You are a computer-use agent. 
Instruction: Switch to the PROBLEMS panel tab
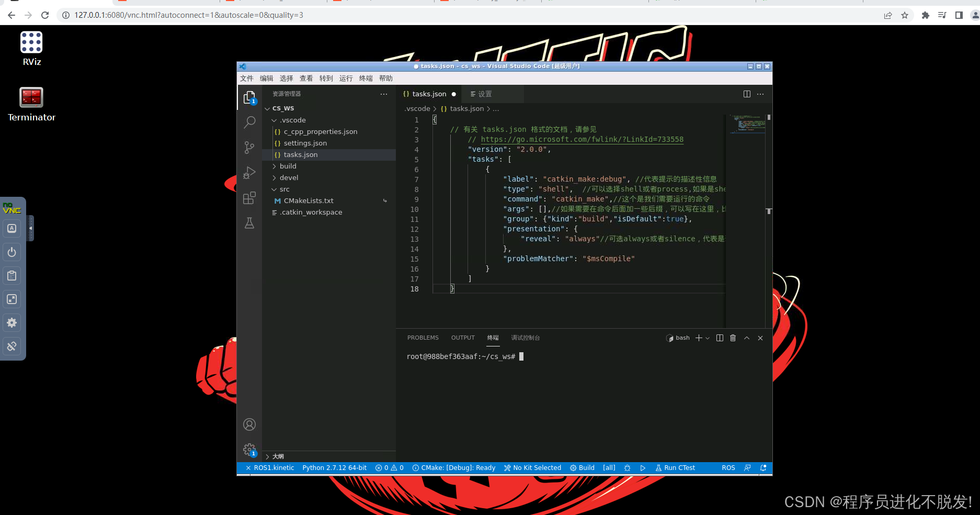(x=423, y=338)
